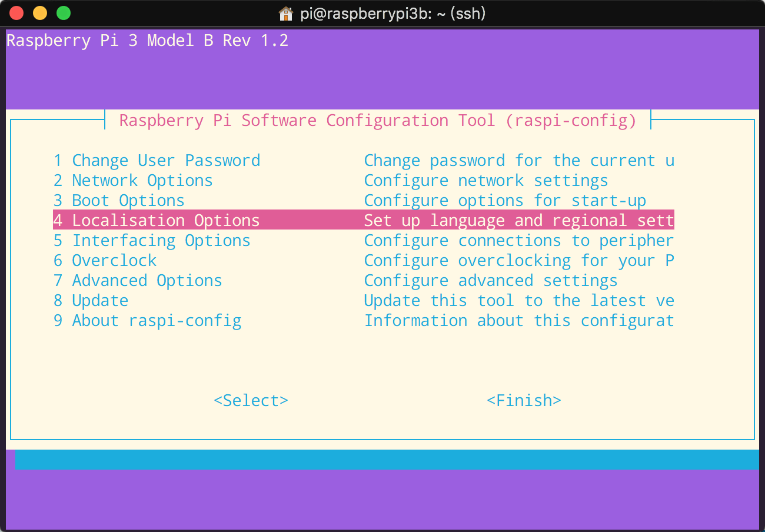Select 5 Interfacing Options entry

tap(152, 241)
